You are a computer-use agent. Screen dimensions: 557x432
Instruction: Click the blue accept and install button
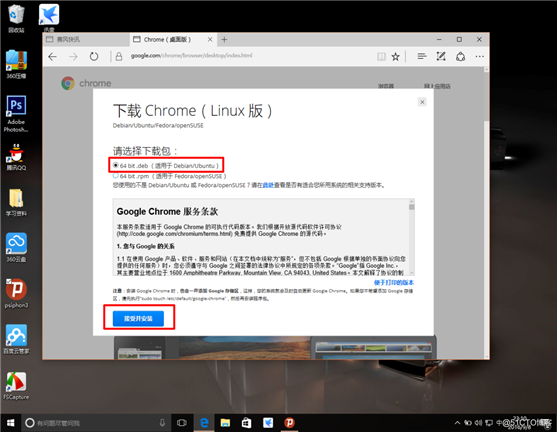(x=138, y=318)
